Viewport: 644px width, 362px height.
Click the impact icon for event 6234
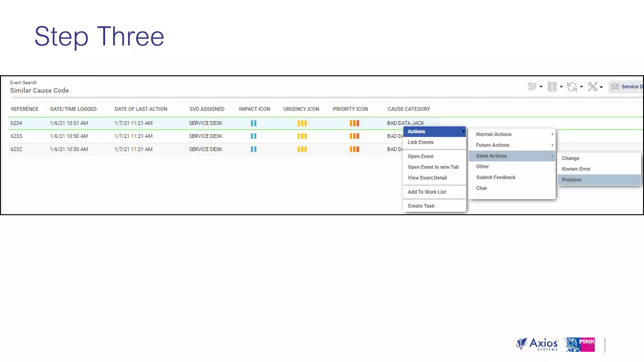(253, 123)
